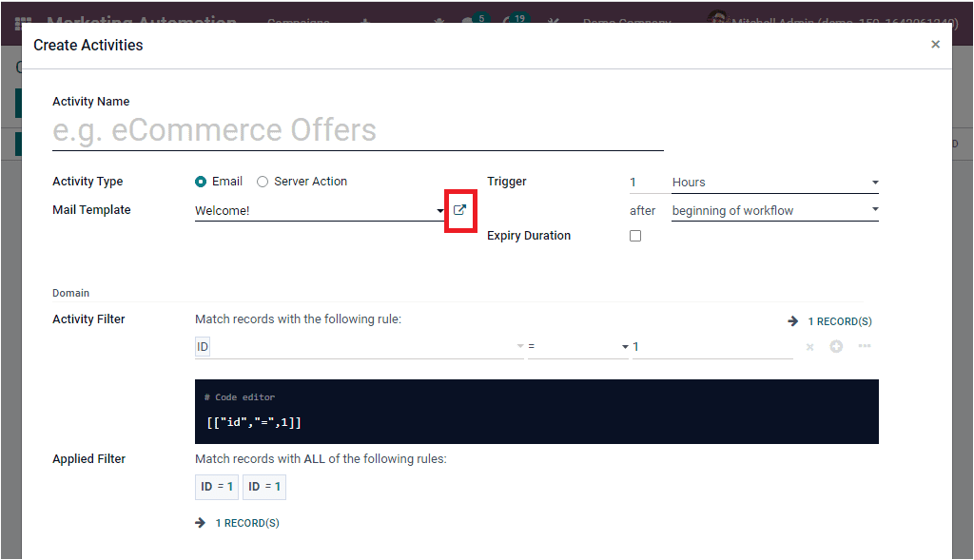Open the Demo Company switcher
The height and width of the screenshot is (560, 974).
627,21
